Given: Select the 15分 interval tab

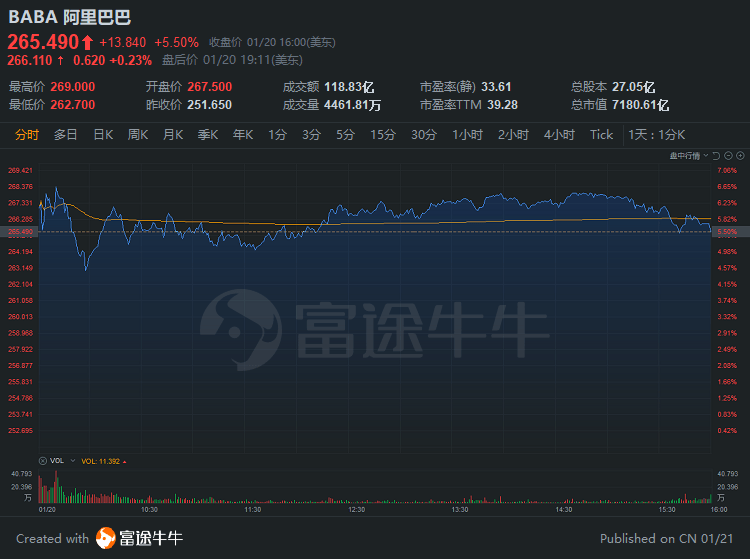Looking at the screenshot, I should pos(383,135).
